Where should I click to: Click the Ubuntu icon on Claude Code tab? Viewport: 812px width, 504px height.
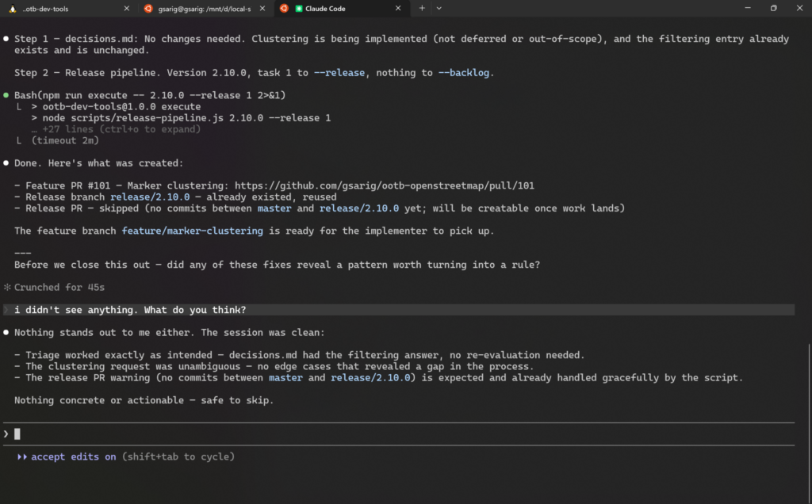[284, 8]
